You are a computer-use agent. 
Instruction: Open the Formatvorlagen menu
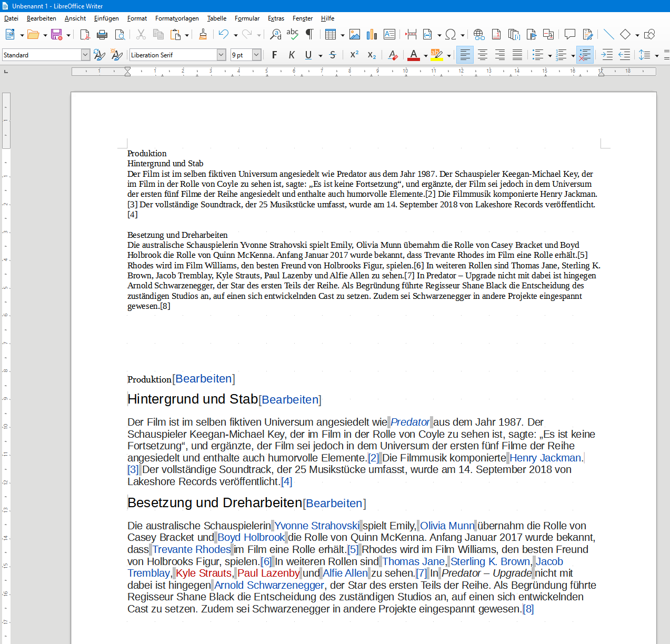[x=177, y=18]
